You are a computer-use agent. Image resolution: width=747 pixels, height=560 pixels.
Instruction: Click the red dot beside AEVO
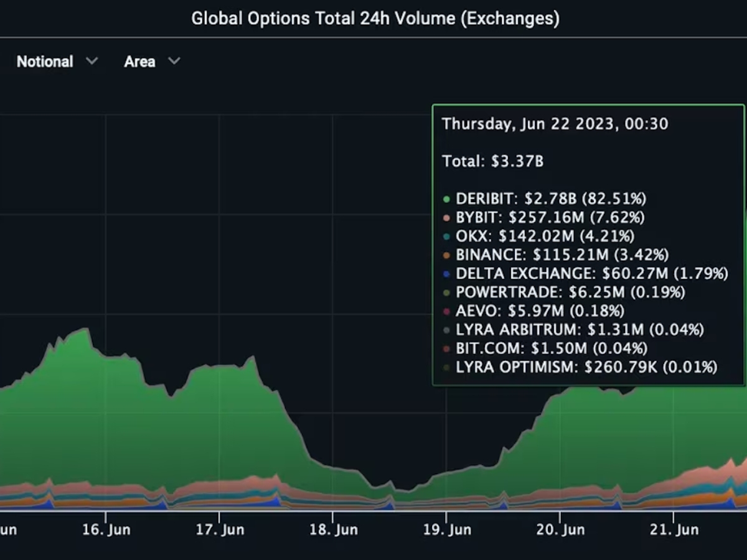click(446, 311)
